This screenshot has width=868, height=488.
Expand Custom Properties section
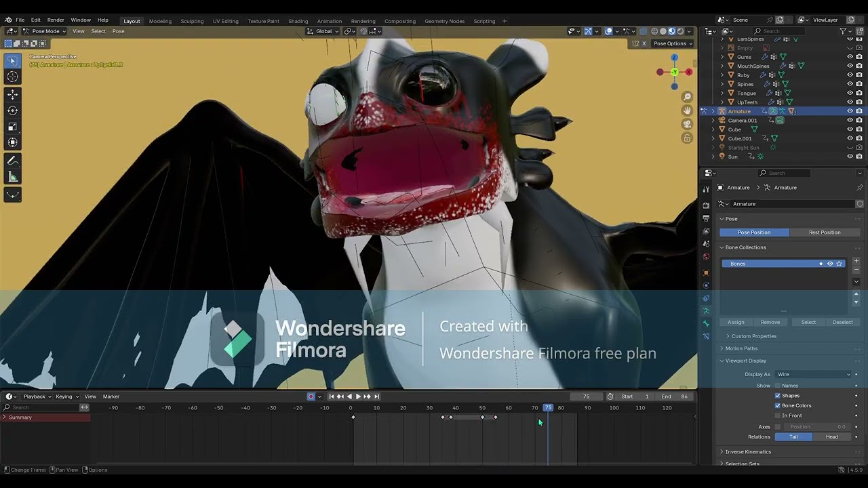click(x=753, y=336)
